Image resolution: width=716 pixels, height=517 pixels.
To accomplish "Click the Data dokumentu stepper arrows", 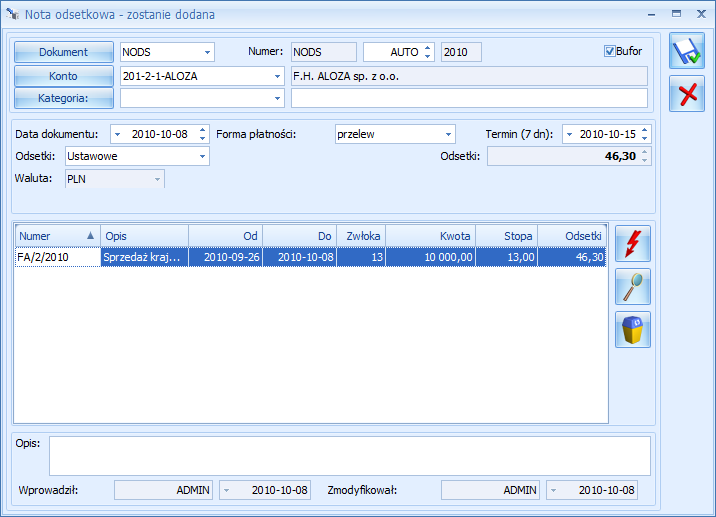I will tap(203, 134).
